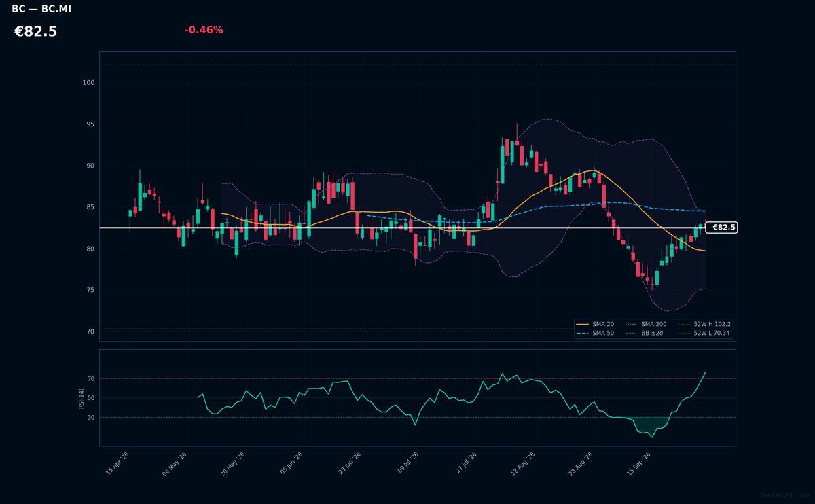Screen dimensions: 815x504
Task: Select the SMA 50 legend entry
Action: click(596, 334)
